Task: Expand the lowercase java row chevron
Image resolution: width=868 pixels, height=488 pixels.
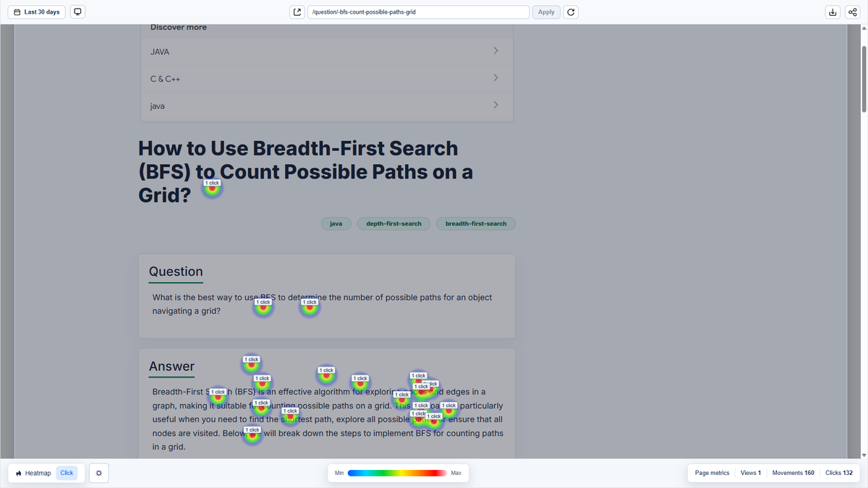Action: tap(495, 105)
